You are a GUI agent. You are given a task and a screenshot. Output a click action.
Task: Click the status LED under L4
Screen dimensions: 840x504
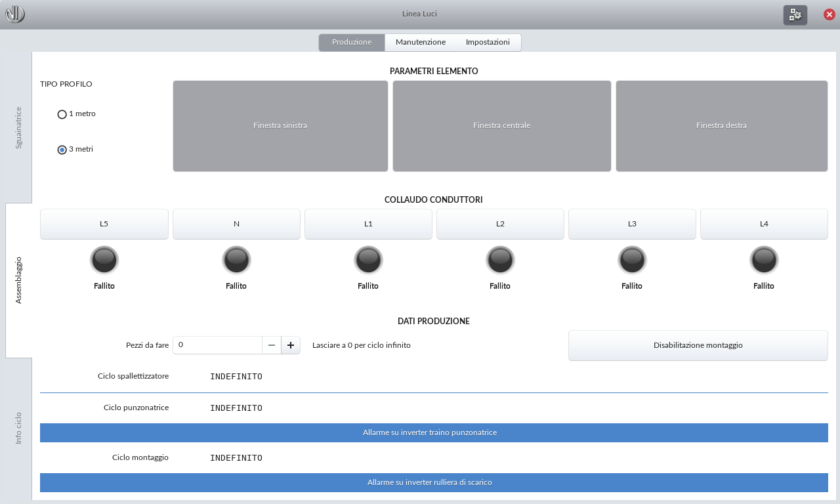coord(764,261)
